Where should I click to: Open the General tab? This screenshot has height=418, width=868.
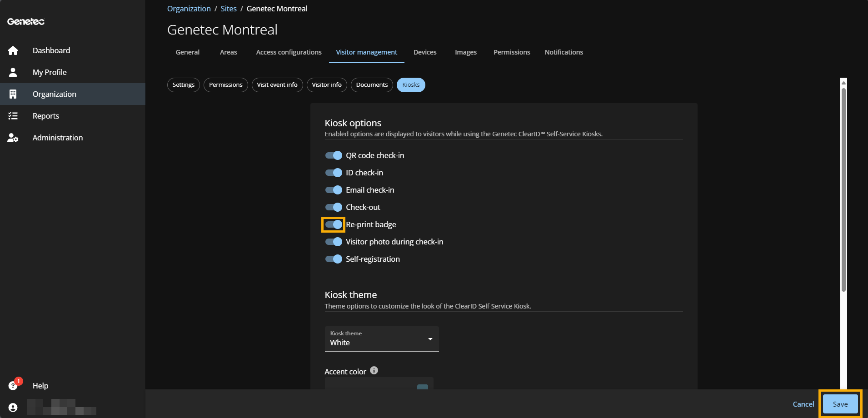tap(188, 52)
